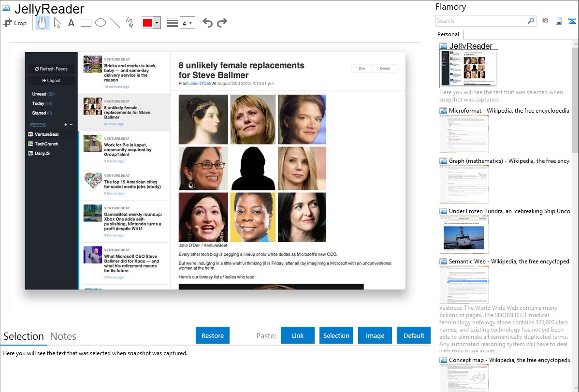Undo the last annotation
The image size is (579, 392).
pyautogui.click(x=207, y=23)
